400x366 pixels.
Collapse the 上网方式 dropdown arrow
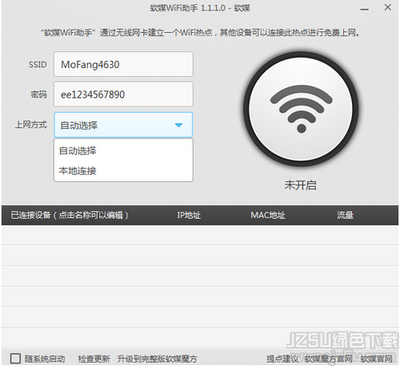[179, 125]
